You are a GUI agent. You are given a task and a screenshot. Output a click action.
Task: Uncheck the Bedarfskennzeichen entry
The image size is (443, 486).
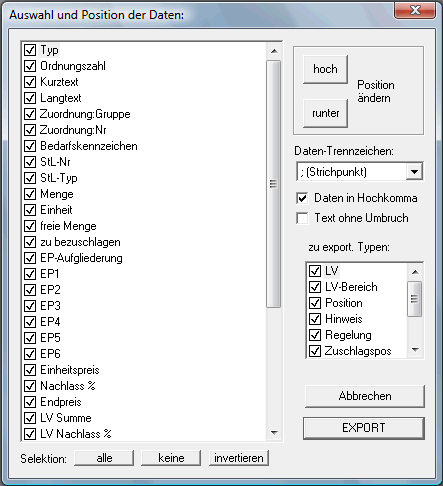click(x=30, y=146)
